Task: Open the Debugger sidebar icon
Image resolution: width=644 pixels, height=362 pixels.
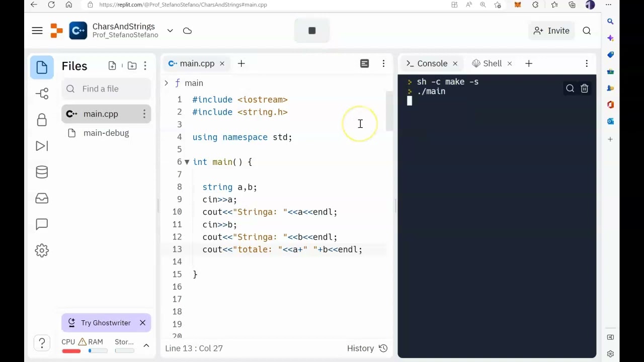Action: [42, 146]
